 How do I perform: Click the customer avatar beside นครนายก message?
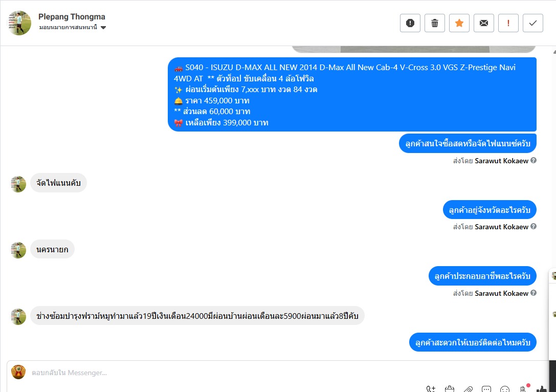18,250
